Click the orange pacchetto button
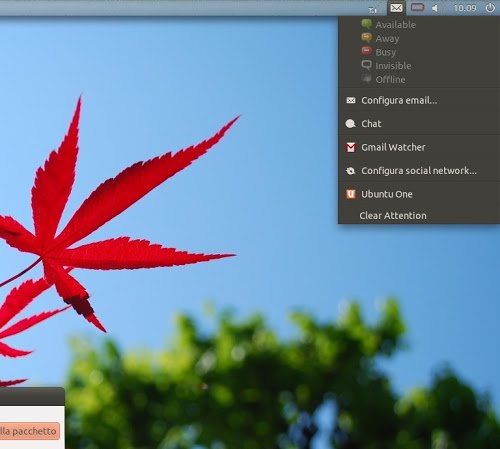The height and width of the screenshot is (449, 500). [29, 431]
